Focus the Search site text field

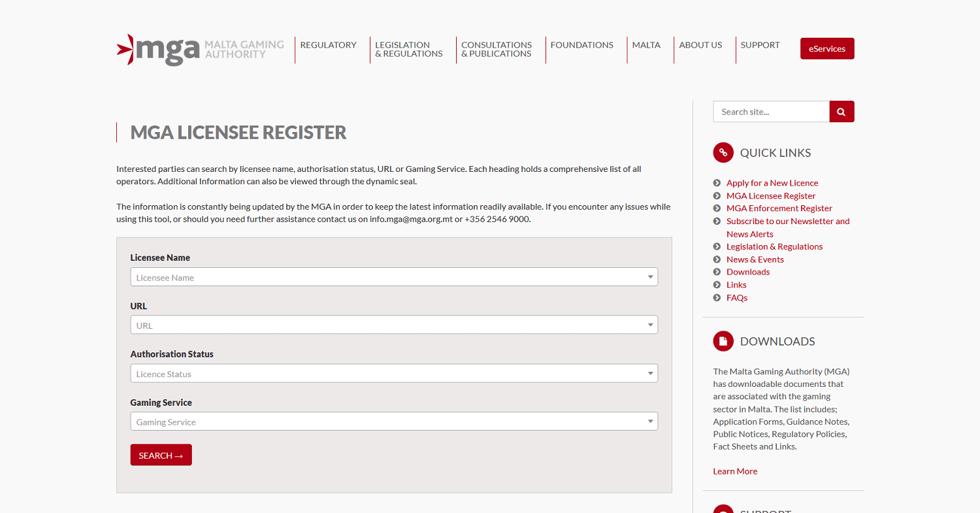(x=772, y=112)
